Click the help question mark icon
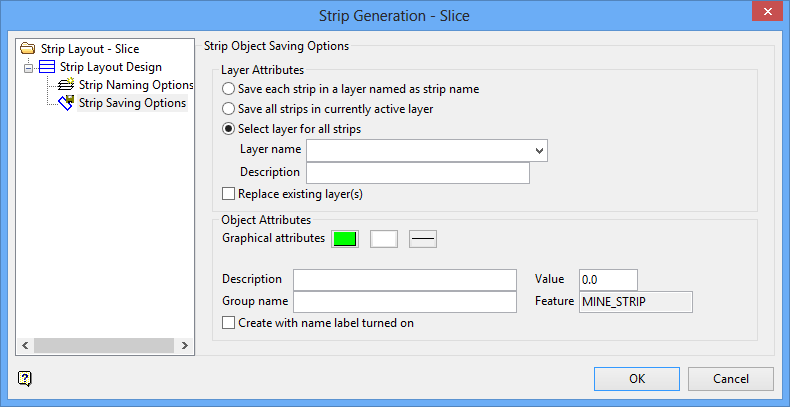Viewport: 790px width, 407px height. pyautogui.click(x=25, y=378)
